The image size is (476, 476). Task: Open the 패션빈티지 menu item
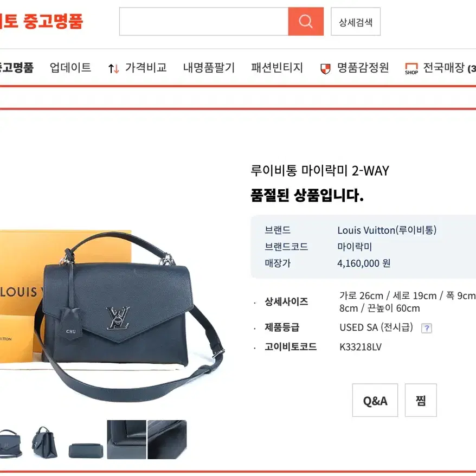[x=277, y=67]
